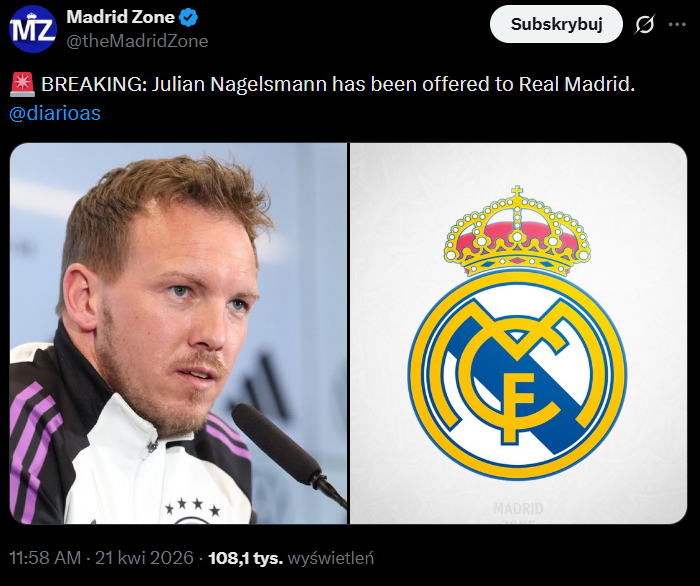This screenshot has height=586, width=700.
Task: Click the wyświetleń views label
Action: 331,558
